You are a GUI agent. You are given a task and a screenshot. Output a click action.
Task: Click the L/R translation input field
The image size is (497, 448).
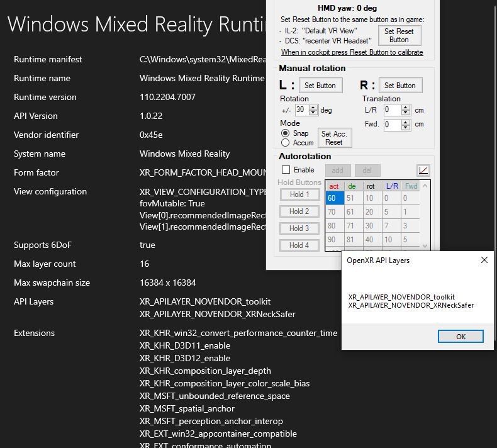pos(393,110)
